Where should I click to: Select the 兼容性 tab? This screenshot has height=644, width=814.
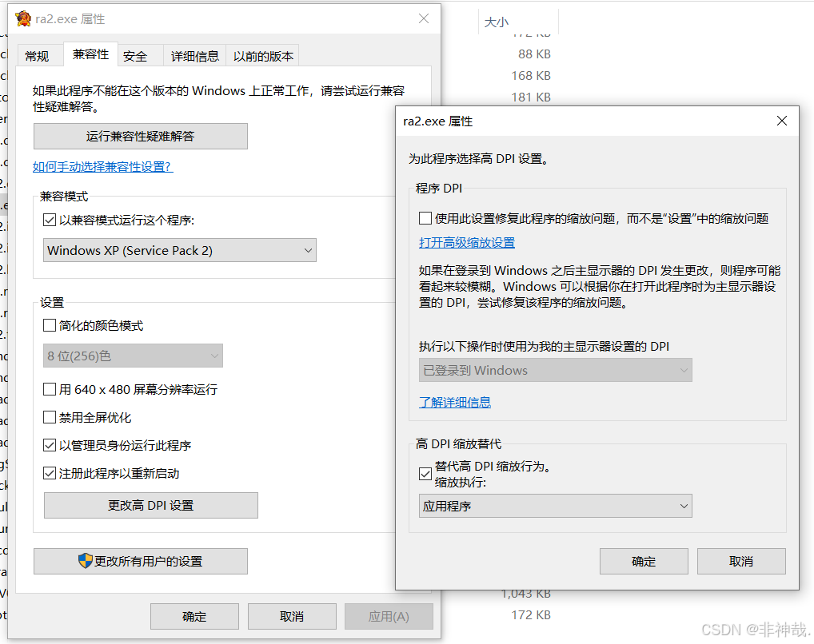91,54
